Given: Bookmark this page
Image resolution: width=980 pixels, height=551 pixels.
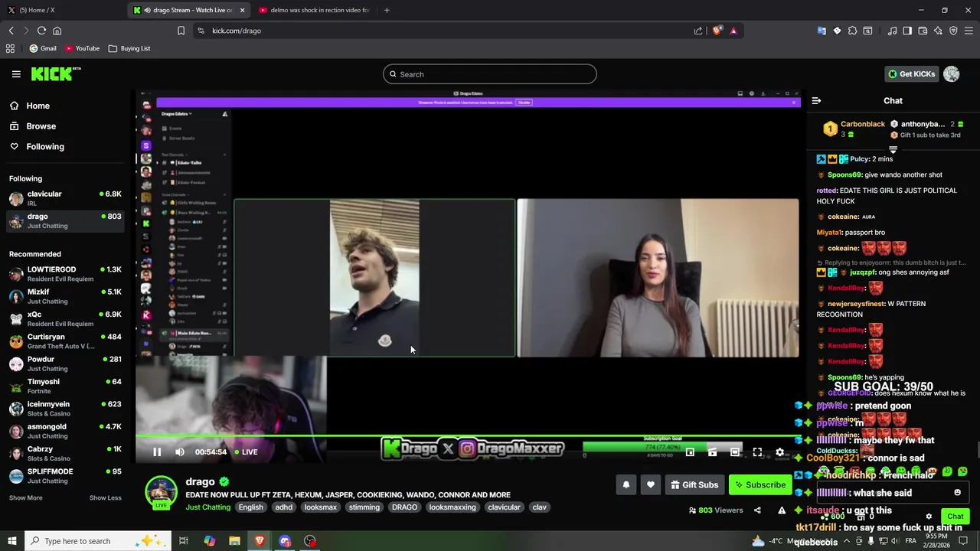Looking at the screenshot, I should 181,31.
